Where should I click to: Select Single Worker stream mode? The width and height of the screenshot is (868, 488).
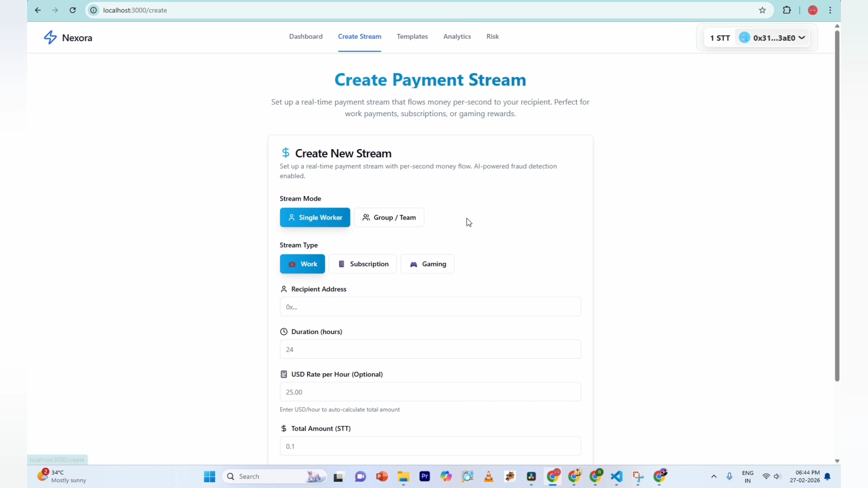pyautogui.click(x=315, y=217)
